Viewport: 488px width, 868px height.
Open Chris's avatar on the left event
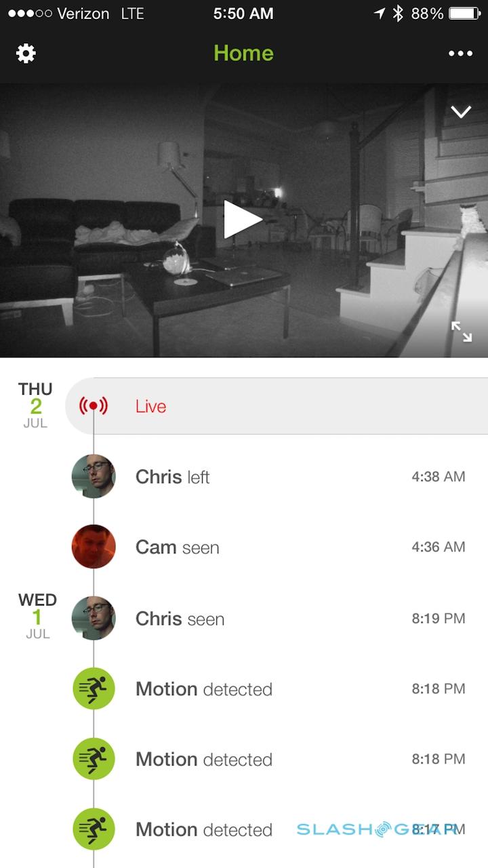tap(94, 477)
